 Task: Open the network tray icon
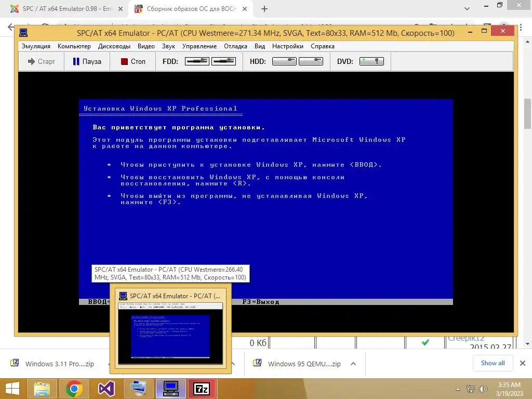471,389
